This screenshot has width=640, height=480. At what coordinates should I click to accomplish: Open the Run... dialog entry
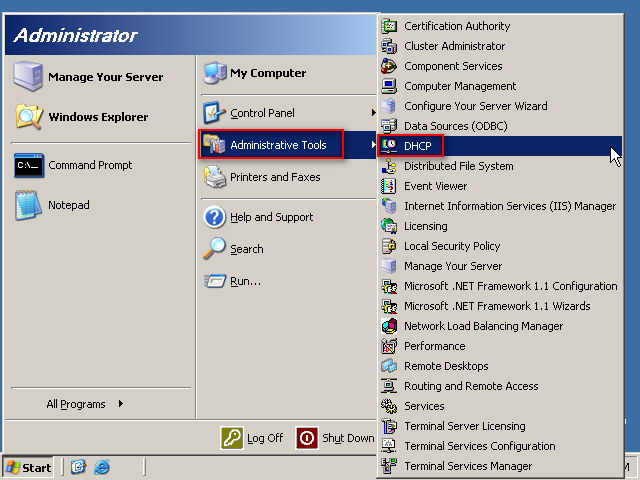[x=288, y=281]
